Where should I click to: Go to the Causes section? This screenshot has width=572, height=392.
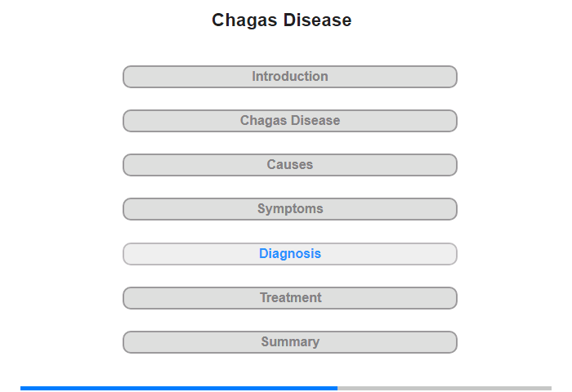(289, 165)
